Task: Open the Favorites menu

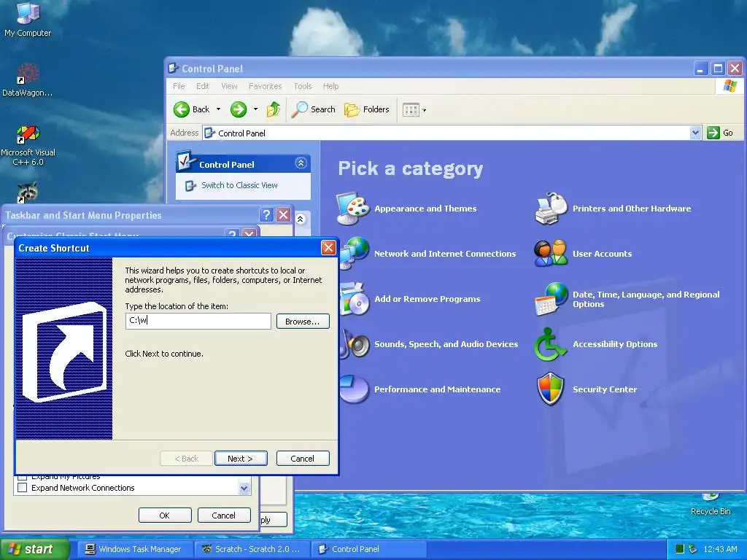Action: tap(265, 86)
